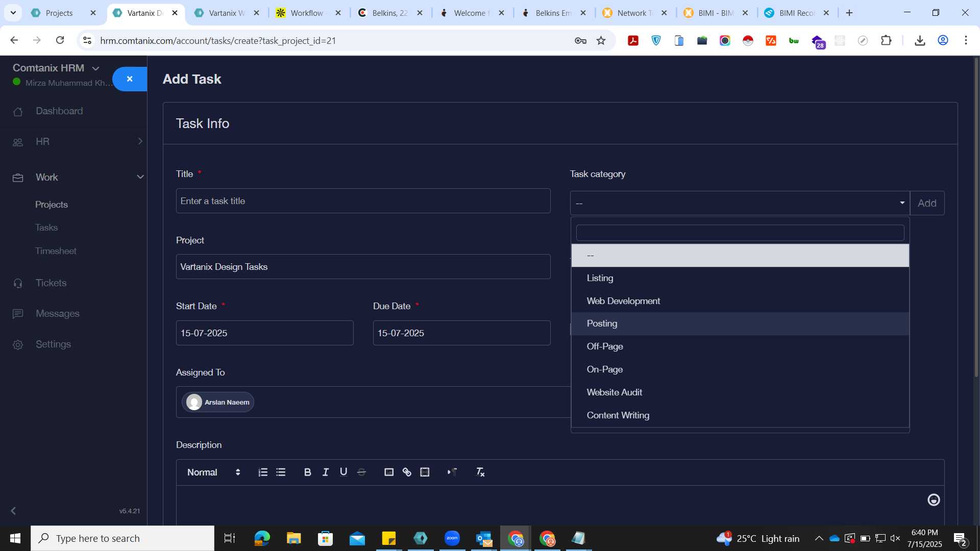980x551 pixels.
Task: Open the Bitwarden shield extension
Action: [656, 40]
